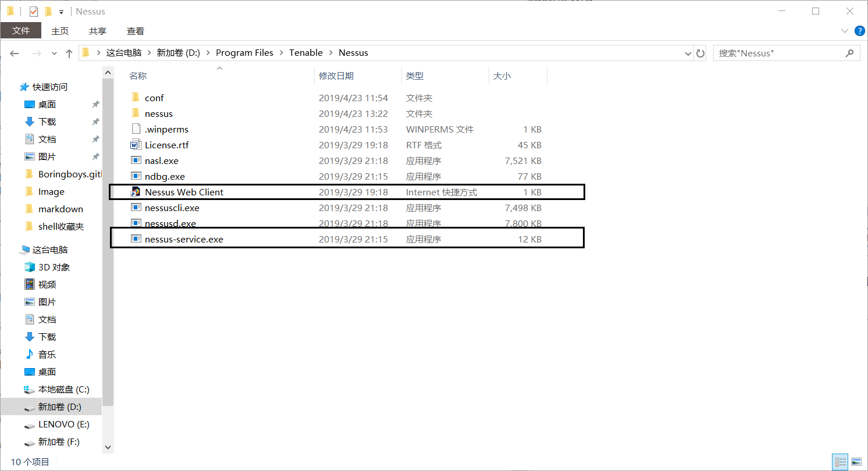Open the 文件 menu tab
Viewport: 868px width, 471px height.
pyautogui.click(x=21, y=31)
